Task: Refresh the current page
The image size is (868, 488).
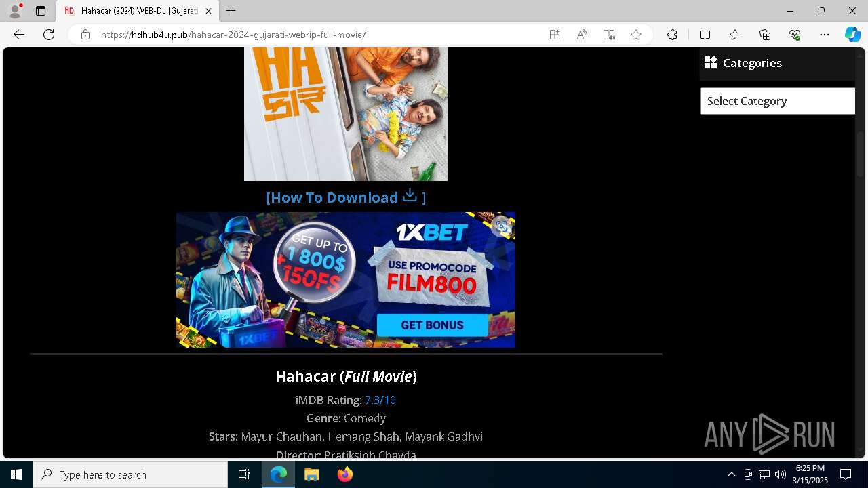Action: (x=49, y=35)
